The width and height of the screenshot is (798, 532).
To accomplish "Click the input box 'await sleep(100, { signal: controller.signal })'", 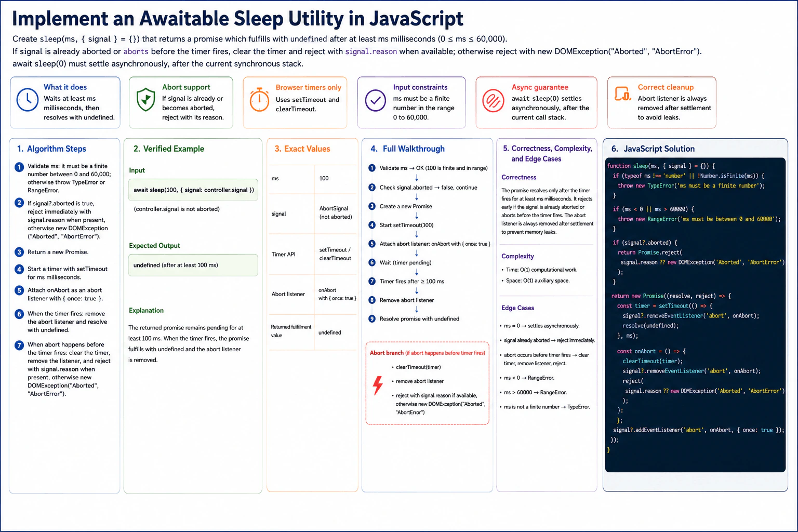I will point(193,190).
